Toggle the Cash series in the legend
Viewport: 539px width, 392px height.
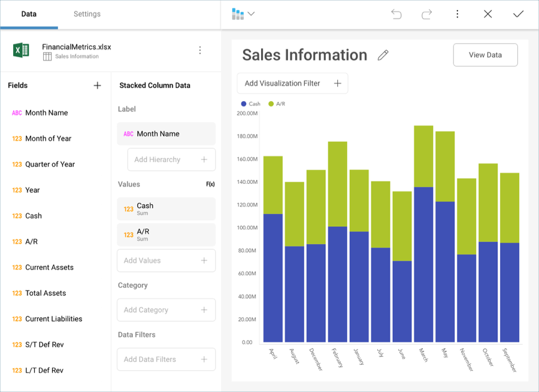pos(251,104)
